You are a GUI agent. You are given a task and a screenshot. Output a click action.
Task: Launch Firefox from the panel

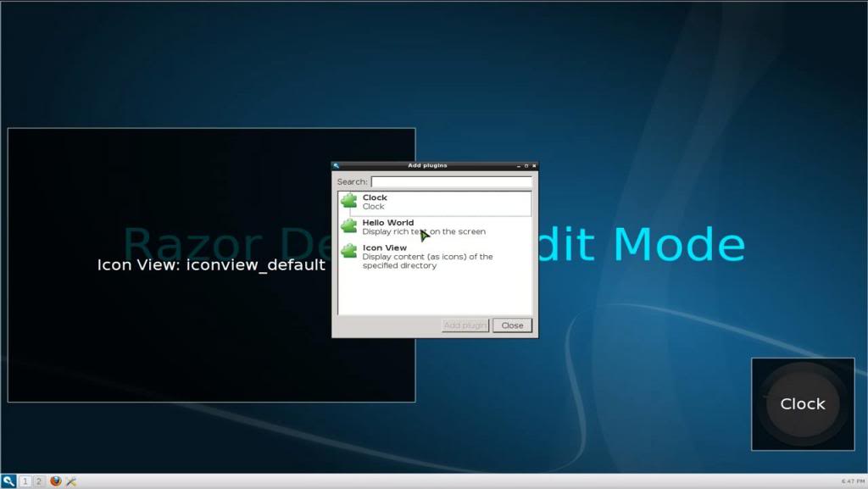(x=56, y=481)
